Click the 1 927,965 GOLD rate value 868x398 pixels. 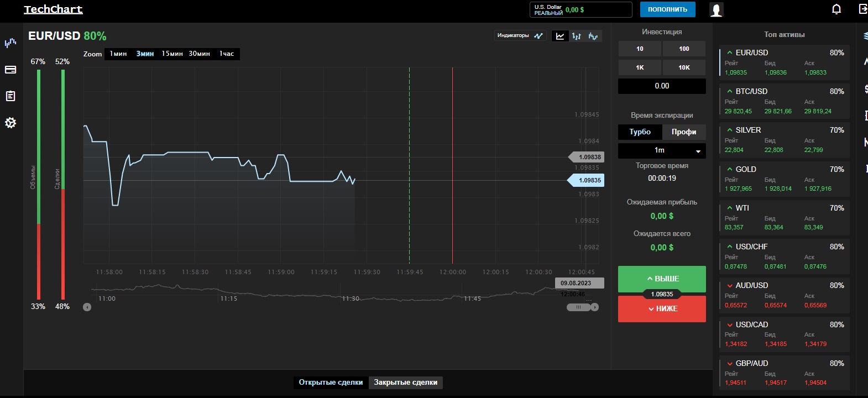point(738,188)
